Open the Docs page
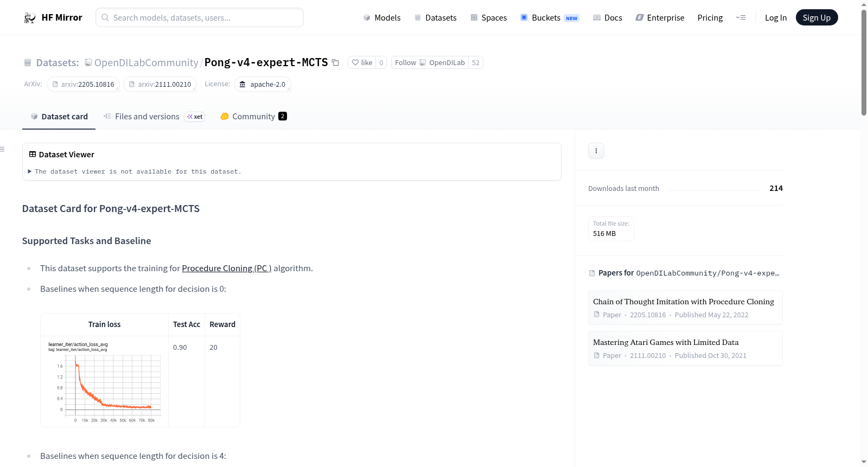 point(608,18)
